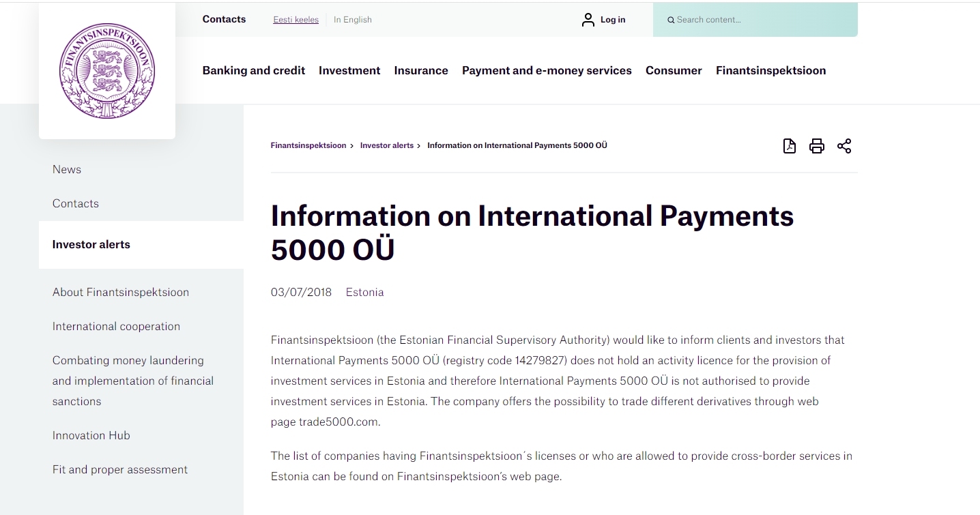Screen dimensions: 980x515
Task: Click Investor alerts breadcrumb link
Action: pyautogui.click(x=386, y=145)
